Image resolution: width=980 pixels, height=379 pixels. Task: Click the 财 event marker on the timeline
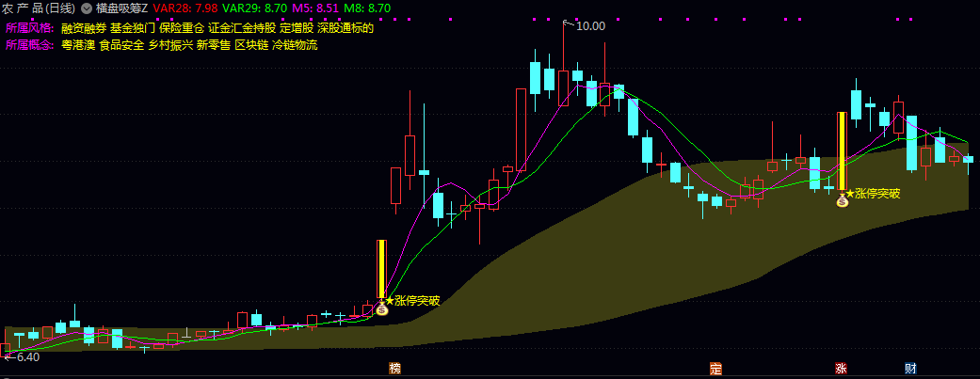(910, 369)
